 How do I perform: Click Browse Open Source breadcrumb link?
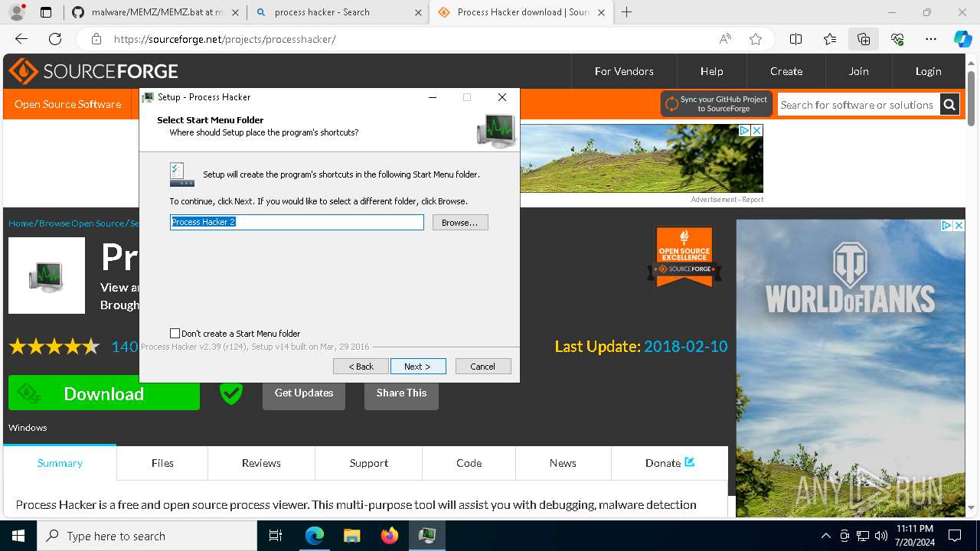point(81,223)
